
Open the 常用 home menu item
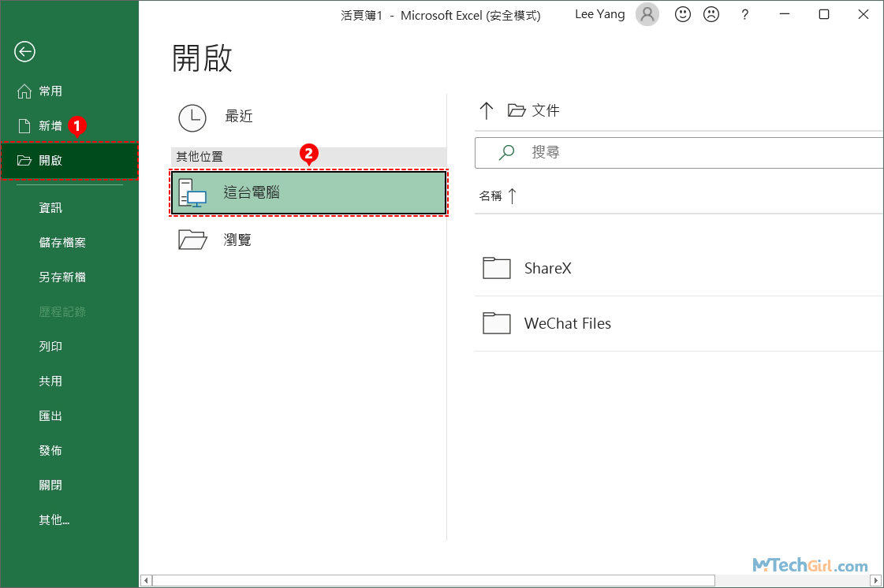[50, 91]
